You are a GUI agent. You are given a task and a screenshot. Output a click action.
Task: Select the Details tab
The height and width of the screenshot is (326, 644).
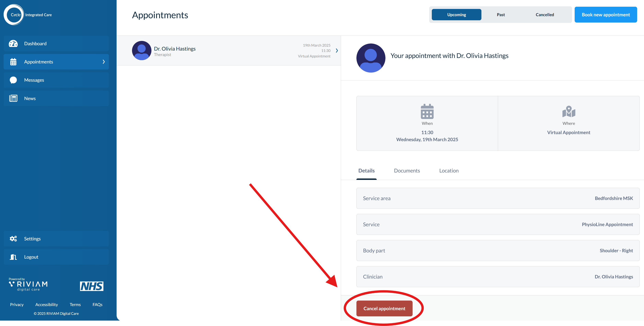pyautogui.click(x=366, y=171)
